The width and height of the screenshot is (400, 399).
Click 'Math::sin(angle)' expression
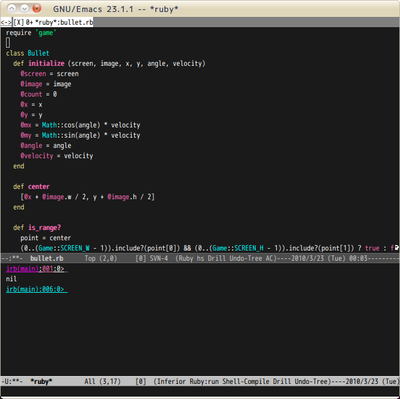(71, 135)
